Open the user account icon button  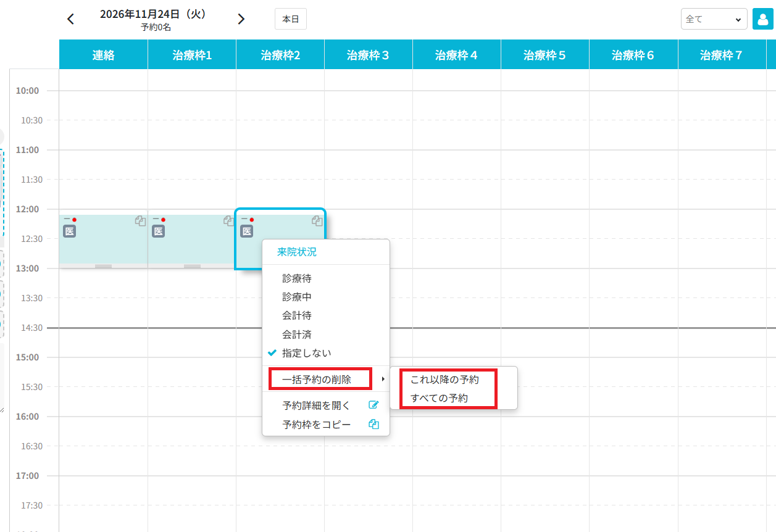(763, 19)
